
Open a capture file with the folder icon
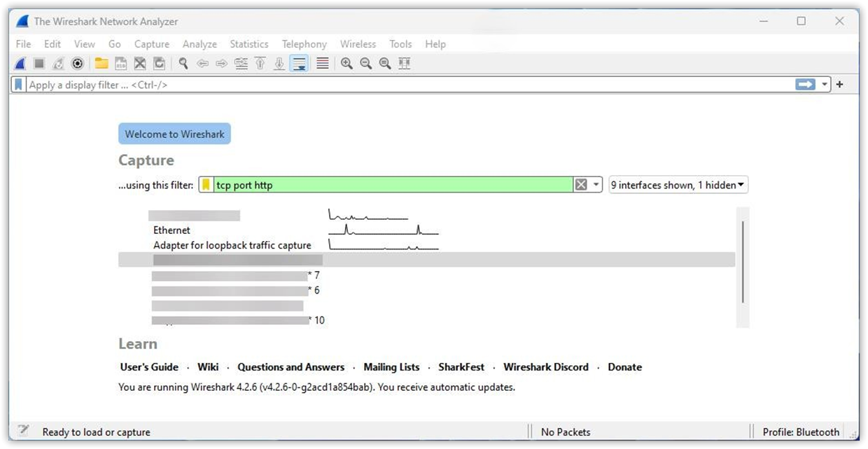click(101, 64)
